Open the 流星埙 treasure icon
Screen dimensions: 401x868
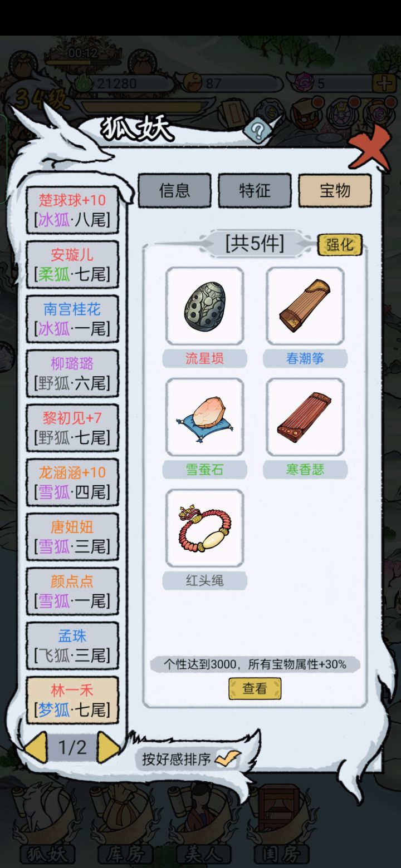[x=205, y=306]
